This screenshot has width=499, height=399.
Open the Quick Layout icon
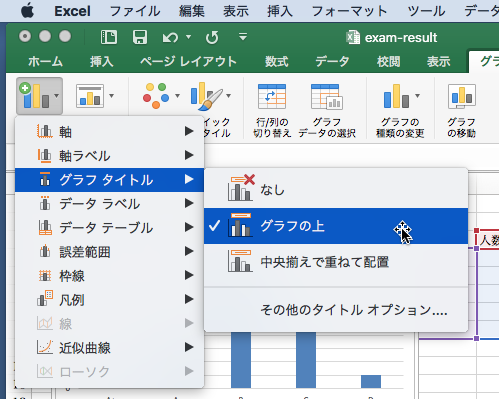coord(90,96)
